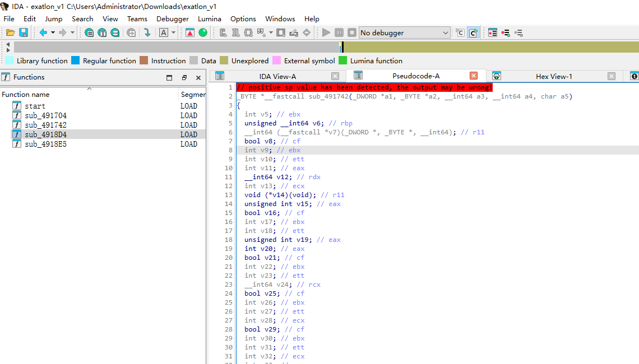Switch to the Hex View-1 tab

553,76
